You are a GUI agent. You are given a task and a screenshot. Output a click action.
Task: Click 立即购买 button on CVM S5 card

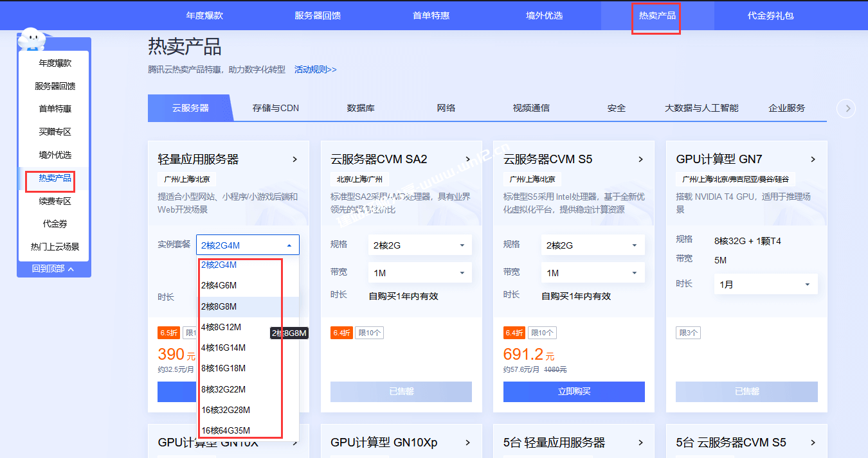click(574, 391)
